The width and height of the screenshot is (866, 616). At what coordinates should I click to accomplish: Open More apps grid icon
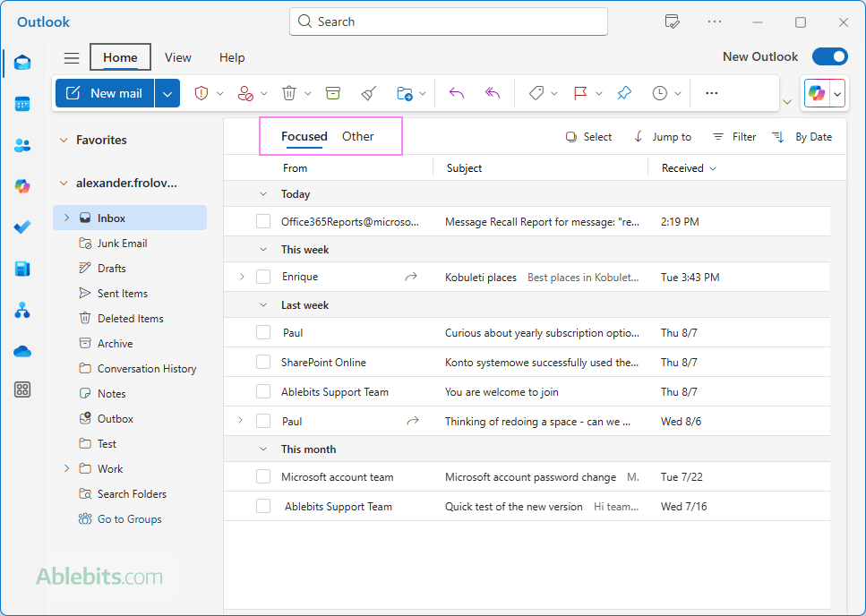click(22, 389)
